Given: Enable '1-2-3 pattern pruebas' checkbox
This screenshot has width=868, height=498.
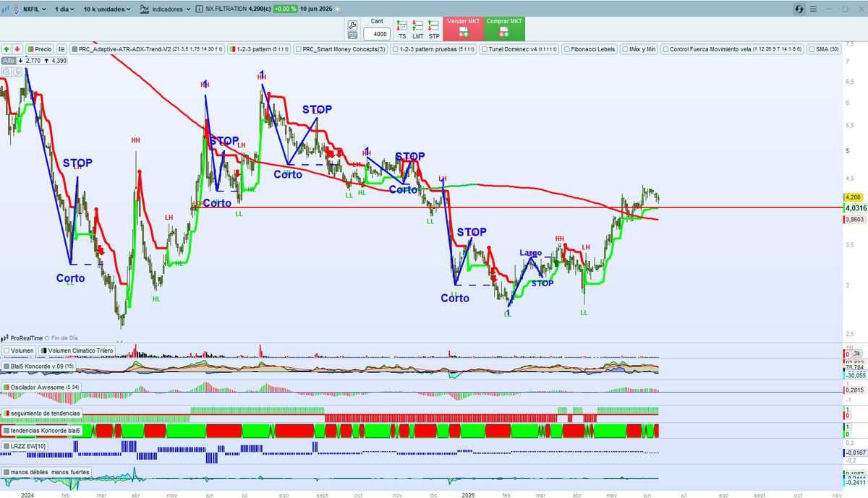Looking at the screenshot, I should pos(394,49).
